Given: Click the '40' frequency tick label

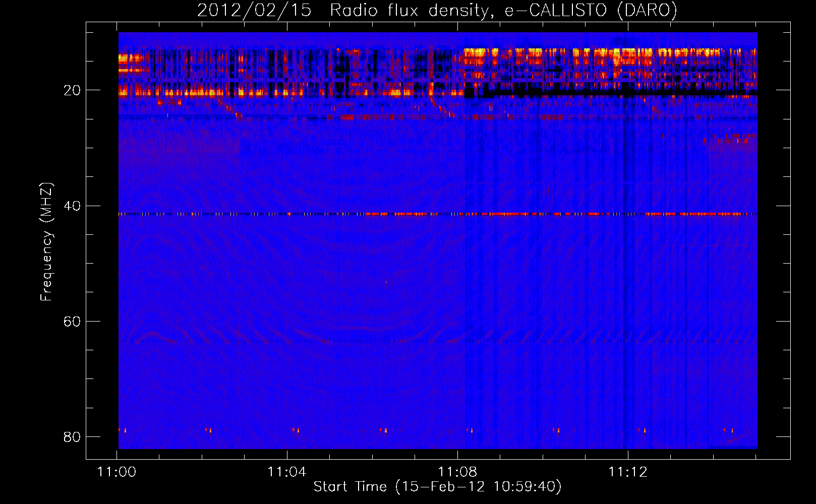Looking at the screenshot, I should (72, 206).
